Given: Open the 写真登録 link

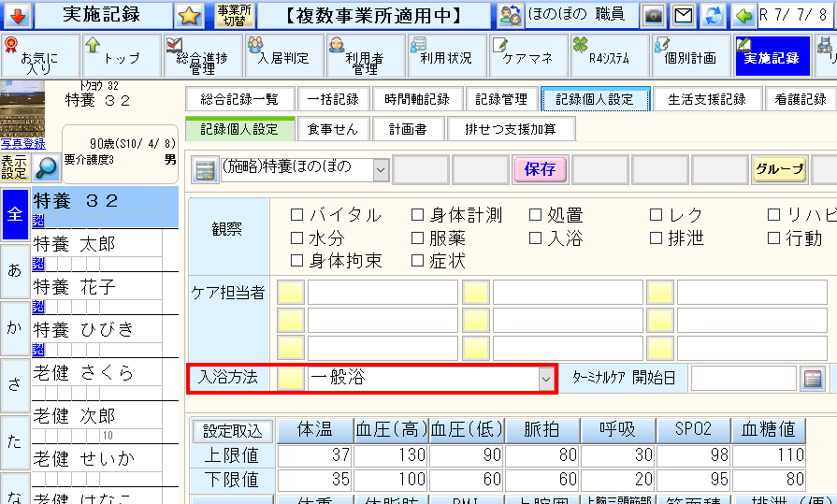Looking at the screenshot, I should [x=22, y=143].
